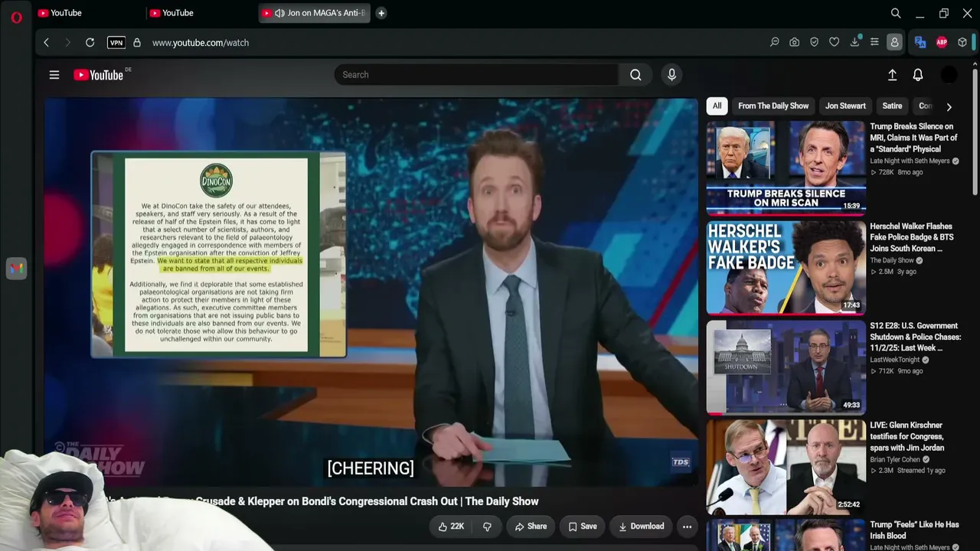Screen dimensions: 980x551
Task: Open 'Trump Breaks Silence on MRI' thumbnail
Action: tap(786, 168)
